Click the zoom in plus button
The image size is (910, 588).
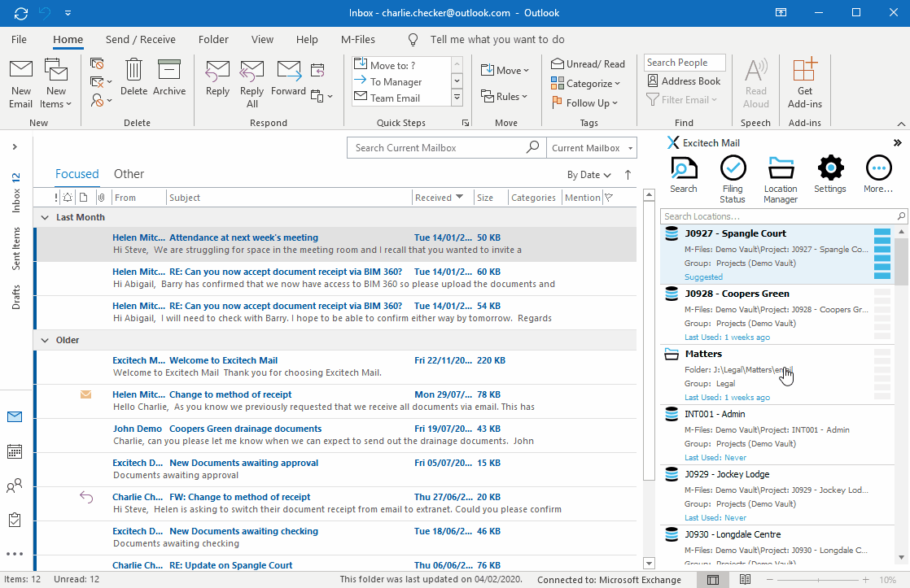866,580
